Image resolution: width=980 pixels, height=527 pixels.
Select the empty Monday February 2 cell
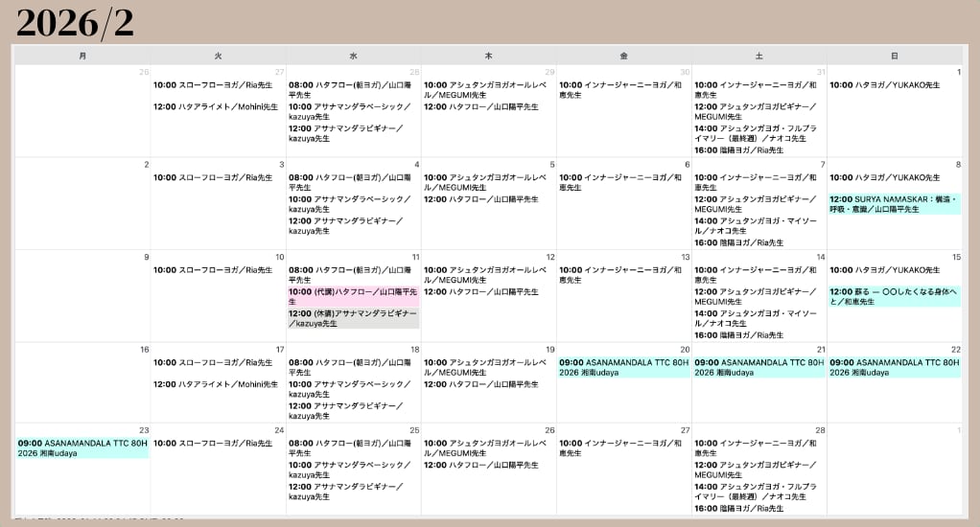click(x=82, y=203)
